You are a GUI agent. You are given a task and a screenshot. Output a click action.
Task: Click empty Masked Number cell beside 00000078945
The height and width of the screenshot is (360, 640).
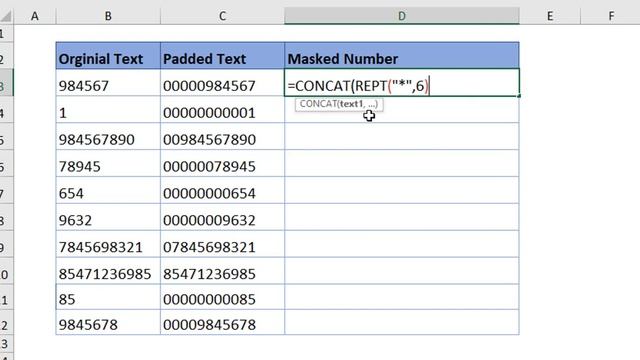pyautogui.click(x=402, y=163)
